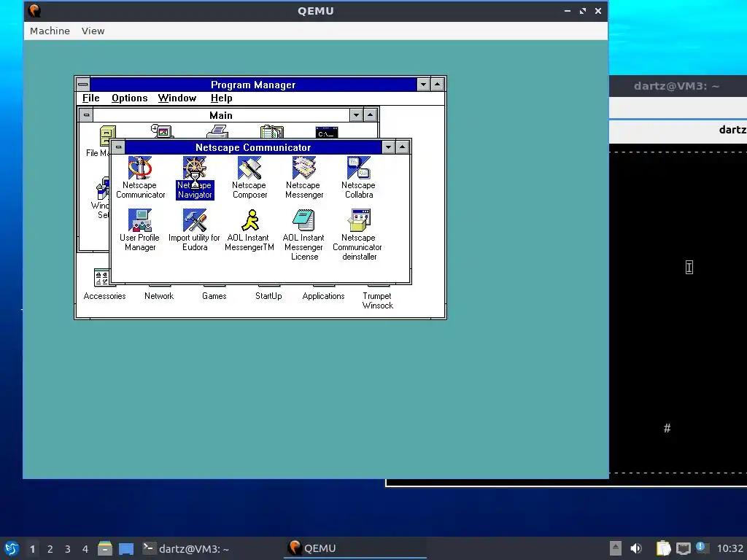
Task: Click the Netscape Communicator group title bar
Action: click(253, 147)
